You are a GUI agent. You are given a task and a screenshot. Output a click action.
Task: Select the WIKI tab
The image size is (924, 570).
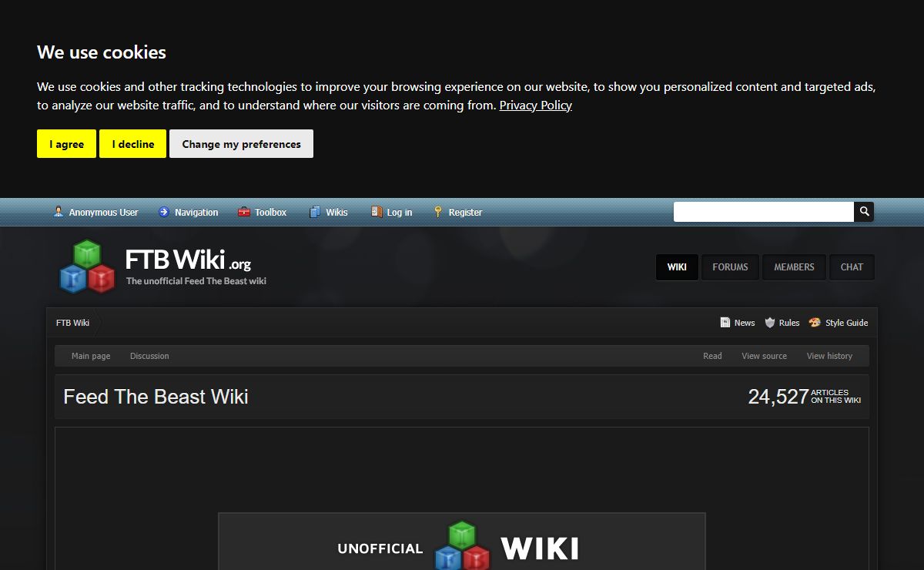677,267
